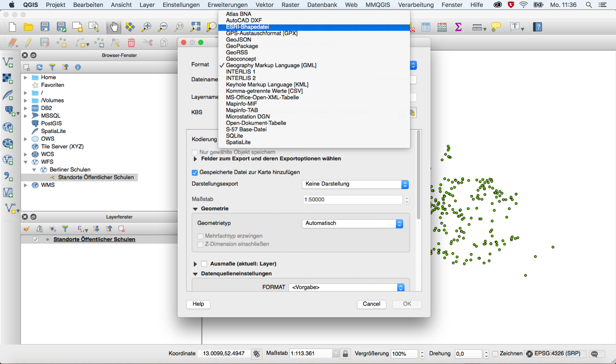
Task: Uncheck 'Gespeicherte Datei zur Karte hinzufügen'
Action: click(x=195, y=172)
